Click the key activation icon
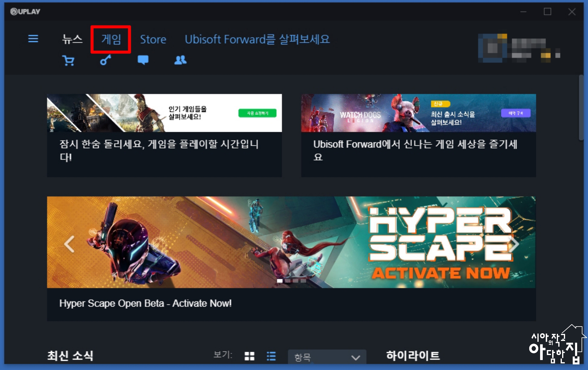 [106, 60]
